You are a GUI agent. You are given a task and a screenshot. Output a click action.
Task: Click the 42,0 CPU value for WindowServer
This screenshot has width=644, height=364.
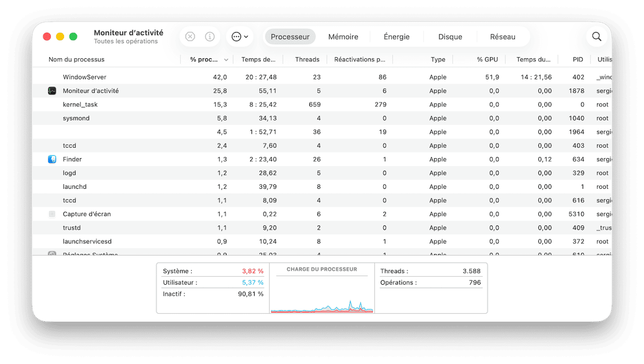(220, 77)
